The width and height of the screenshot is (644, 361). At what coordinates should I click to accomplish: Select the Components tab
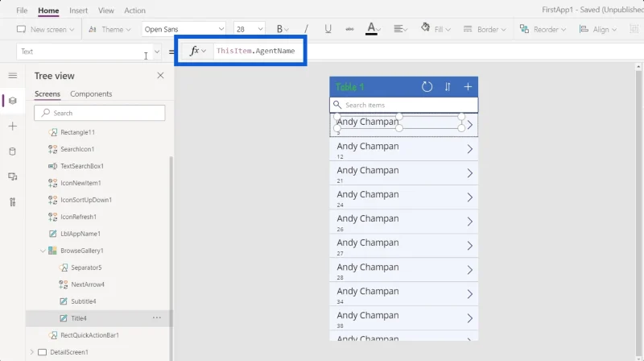point(91,93)
